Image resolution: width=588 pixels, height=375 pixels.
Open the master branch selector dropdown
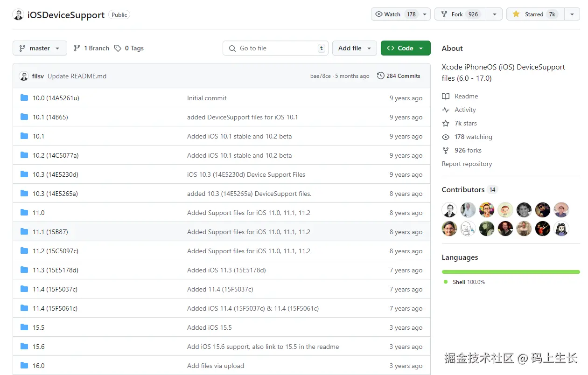click(40, 48)
